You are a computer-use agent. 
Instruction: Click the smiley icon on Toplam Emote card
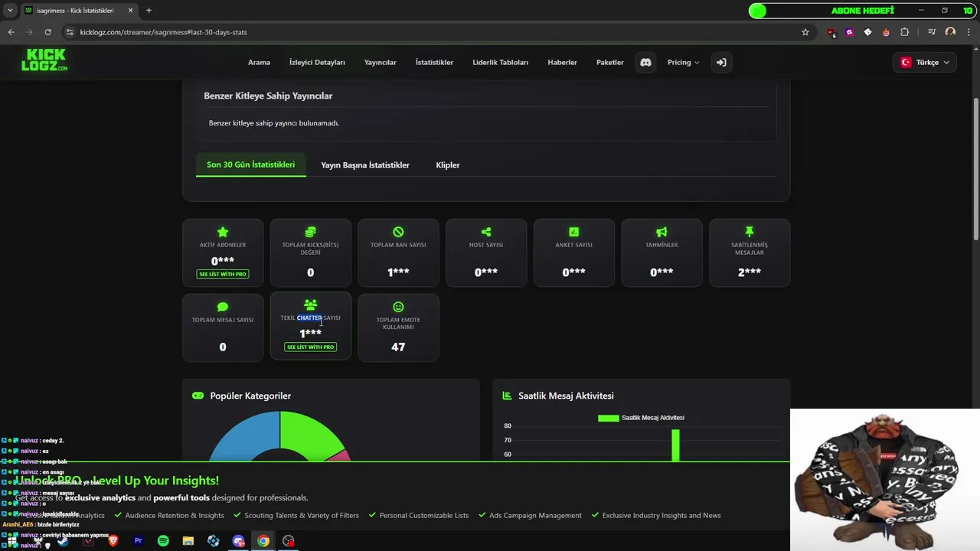coord(398,307)
